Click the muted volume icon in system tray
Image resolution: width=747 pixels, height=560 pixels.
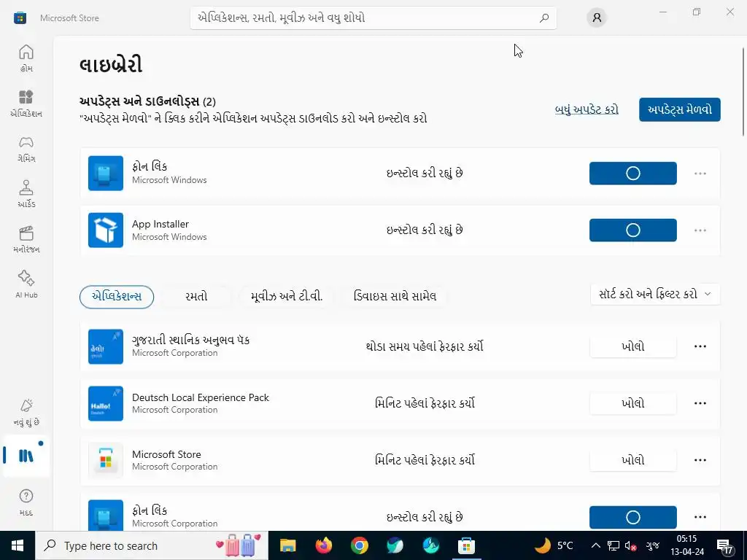point(630,545)
